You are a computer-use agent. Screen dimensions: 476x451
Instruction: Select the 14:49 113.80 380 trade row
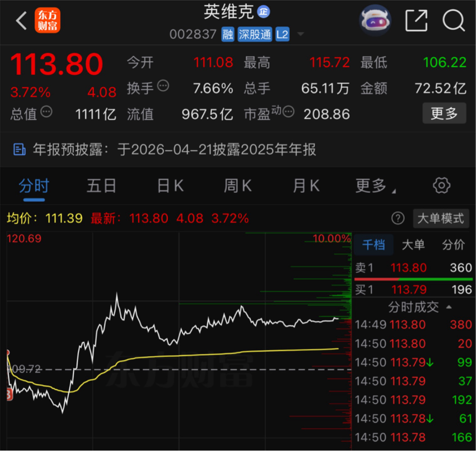pos(413,325)
